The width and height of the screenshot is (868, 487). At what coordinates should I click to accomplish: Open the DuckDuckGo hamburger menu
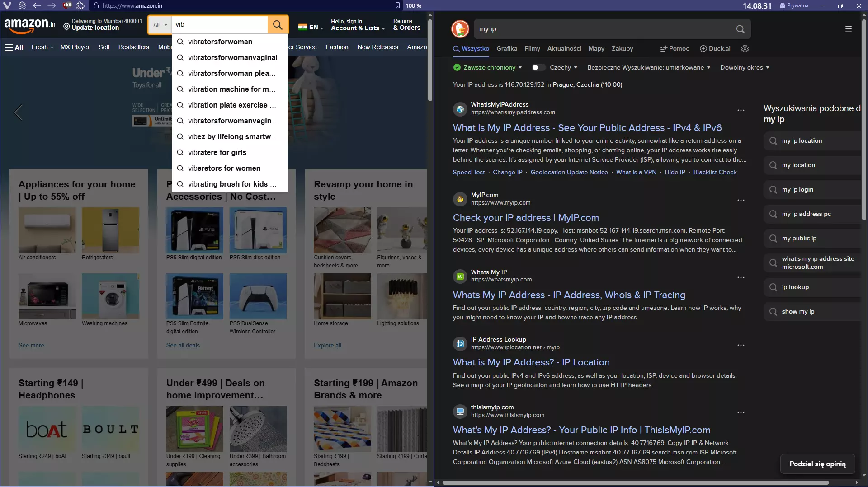[x=849, y=29]
